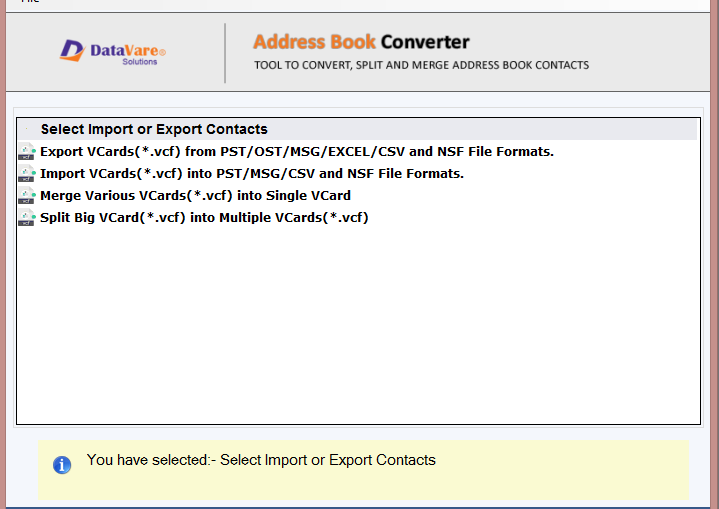Click the 'You have selected' status message
The height and width of the screenshot is (509, 719).
261,460
